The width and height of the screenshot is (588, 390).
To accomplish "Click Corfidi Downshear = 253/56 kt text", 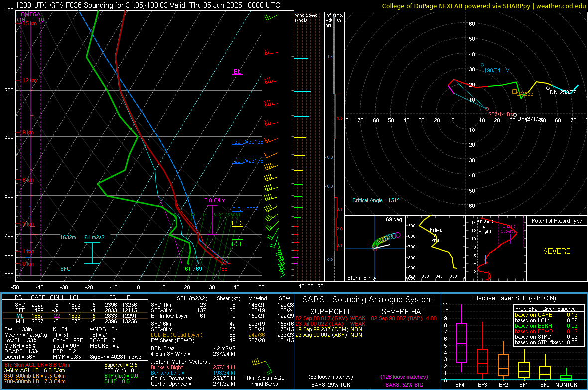I will [193, 378].
